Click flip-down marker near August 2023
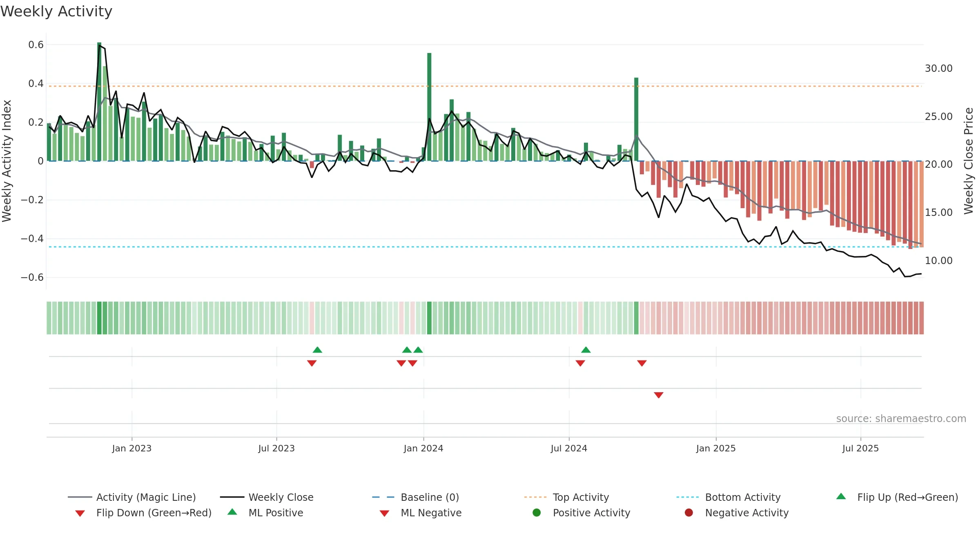Viewport: 980px width, 551px height. [312, 363]
